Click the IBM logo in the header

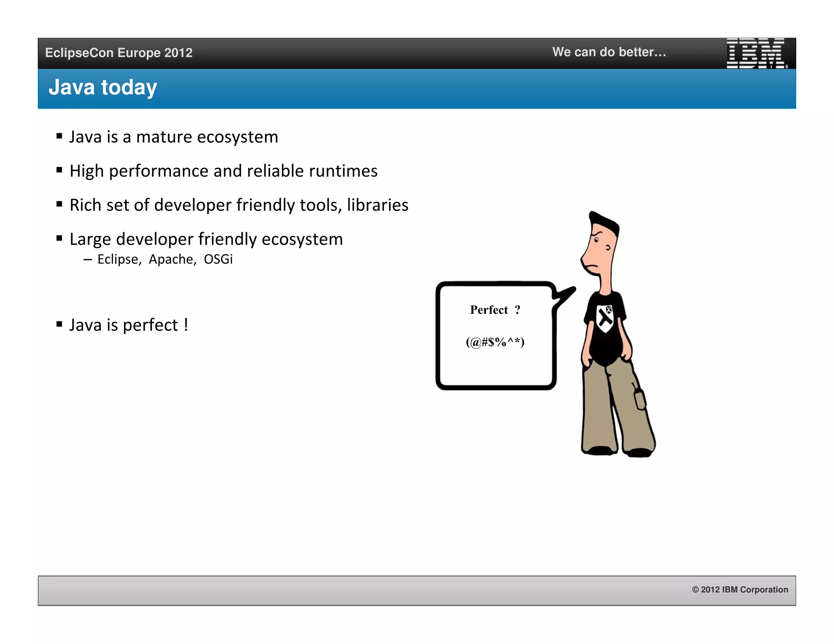click(x=757, y=53)
